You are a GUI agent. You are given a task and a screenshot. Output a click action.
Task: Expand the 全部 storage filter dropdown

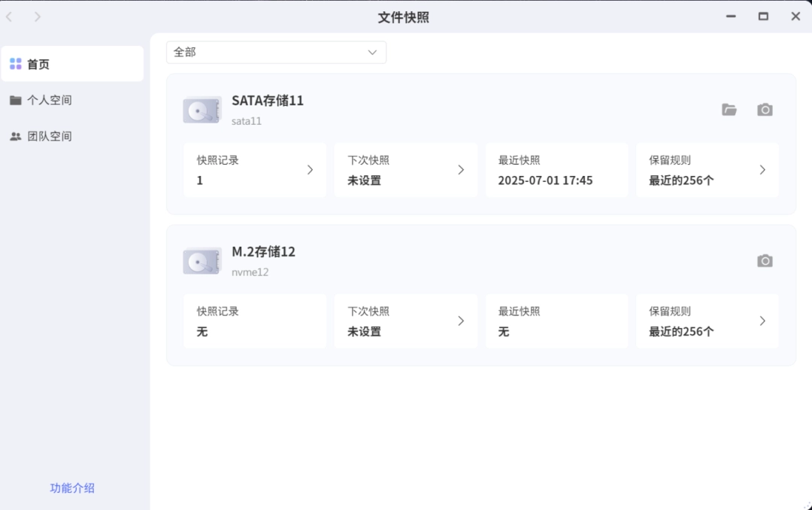[x=276, y=52]
